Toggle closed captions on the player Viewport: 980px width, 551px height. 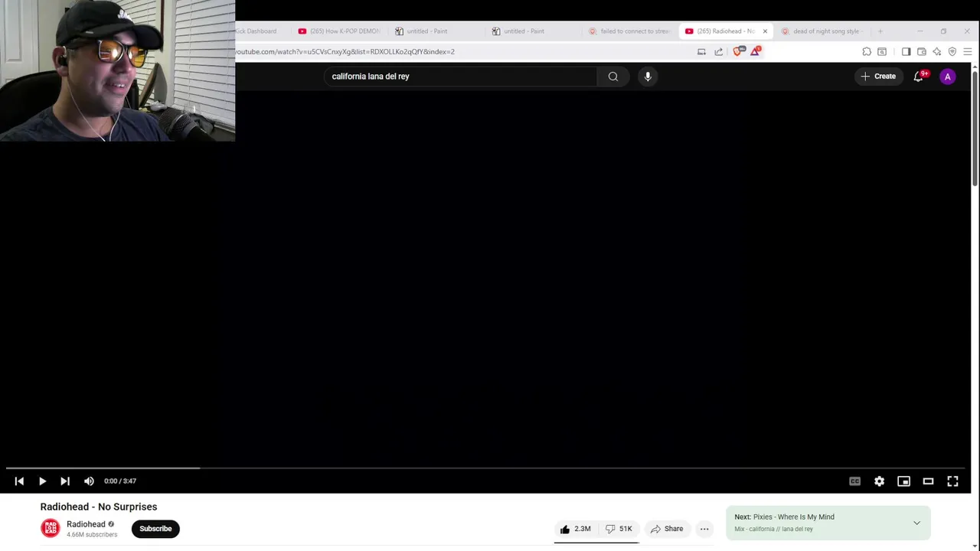854,481
